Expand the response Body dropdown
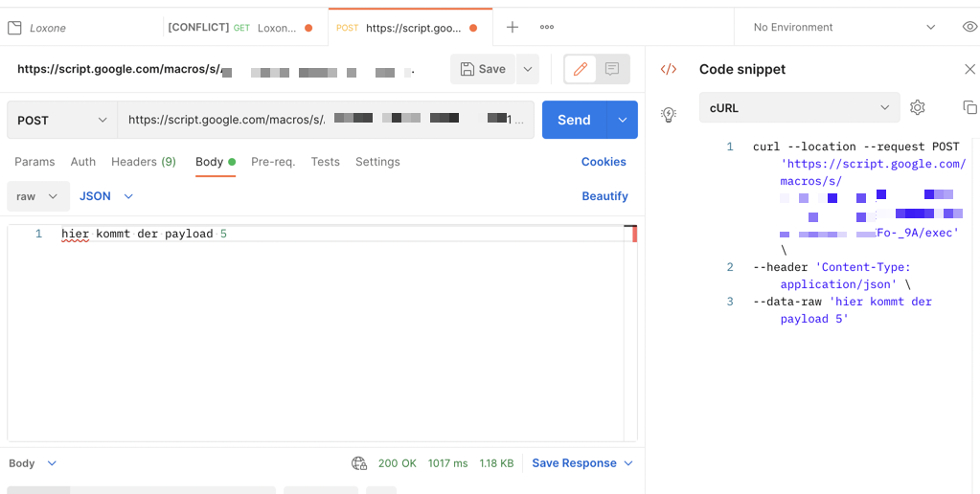980x494 pixels. pyautogui.click(x=33, y=463)
